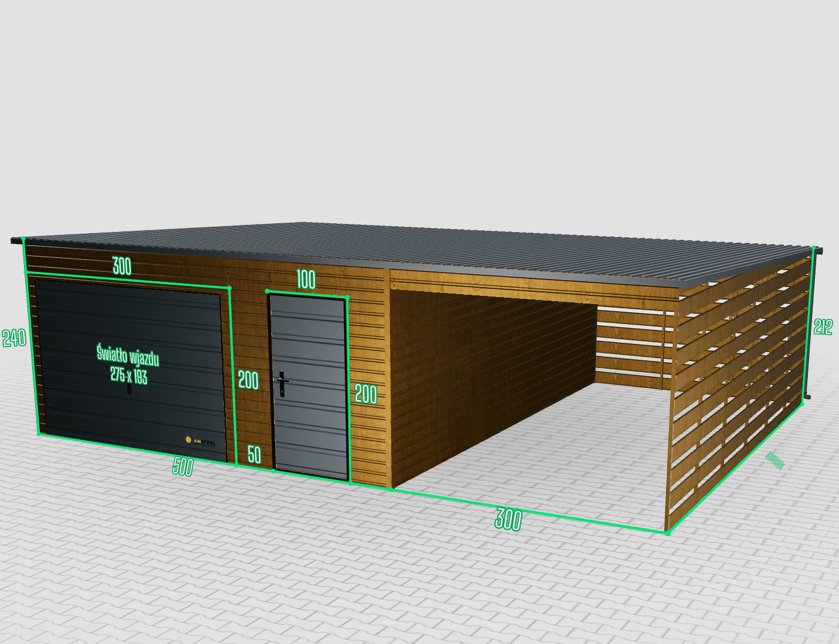Select the green corner node at top-left roof edge
The width and height of the screenshot is (839, 644).
[x=23, y=239]
